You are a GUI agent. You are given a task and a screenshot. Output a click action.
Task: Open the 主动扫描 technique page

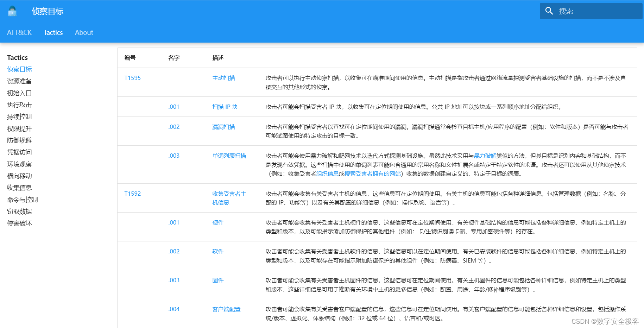224,78
